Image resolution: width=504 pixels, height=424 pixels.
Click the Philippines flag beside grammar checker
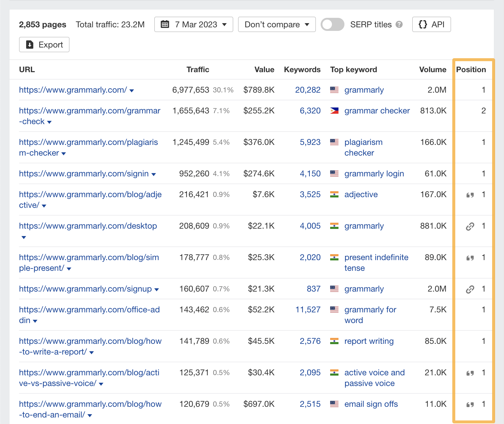click(x=335, y=110)
